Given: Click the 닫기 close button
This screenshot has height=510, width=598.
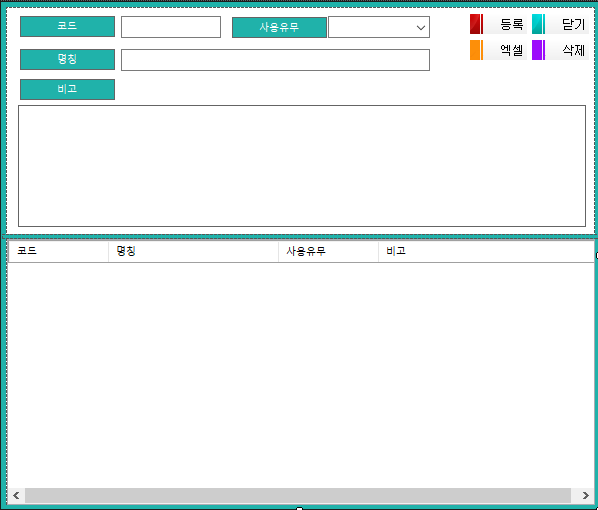Looking at the screenshot, I should tap(560, 24).
